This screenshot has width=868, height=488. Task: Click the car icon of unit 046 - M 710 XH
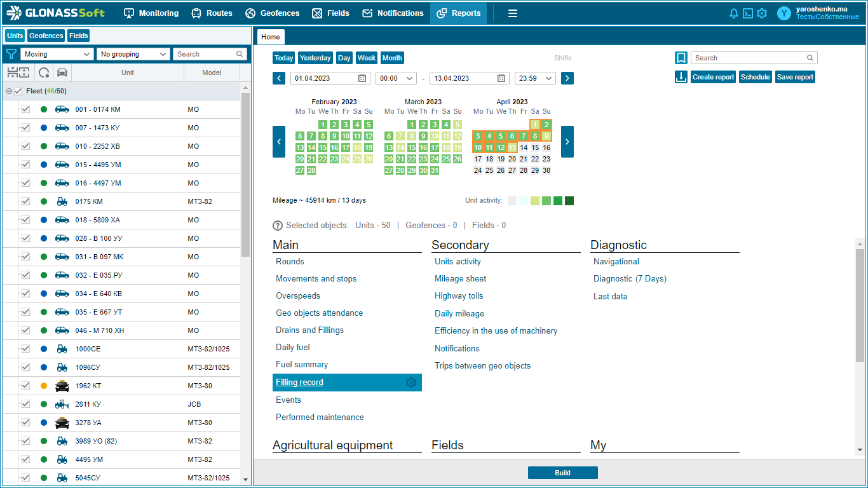click(x=62, y=330)
